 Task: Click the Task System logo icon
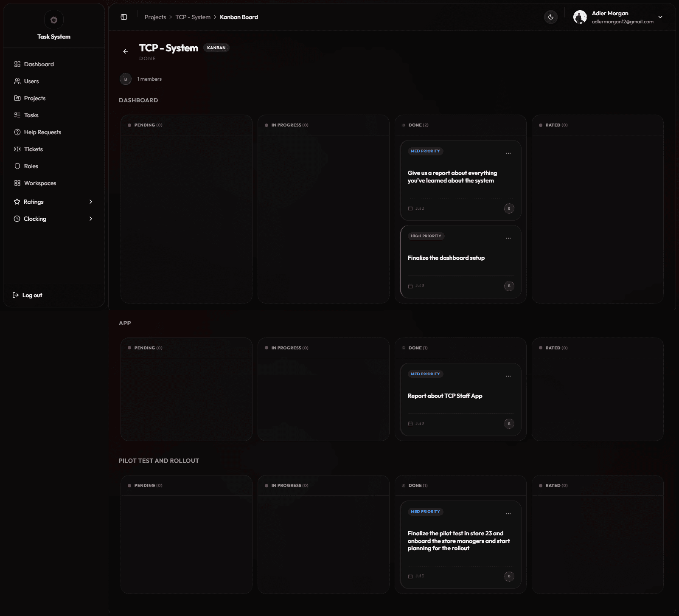click(x=54, y=20)
